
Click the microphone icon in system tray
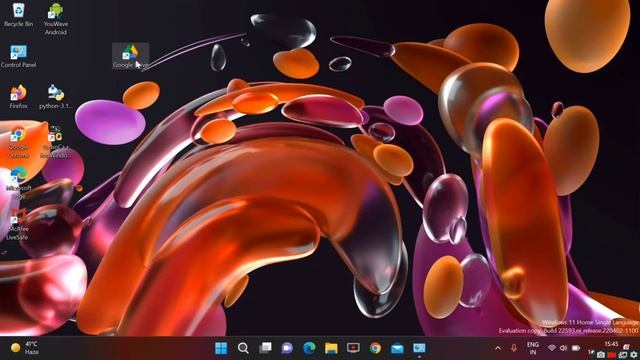(x=513, y=348)
